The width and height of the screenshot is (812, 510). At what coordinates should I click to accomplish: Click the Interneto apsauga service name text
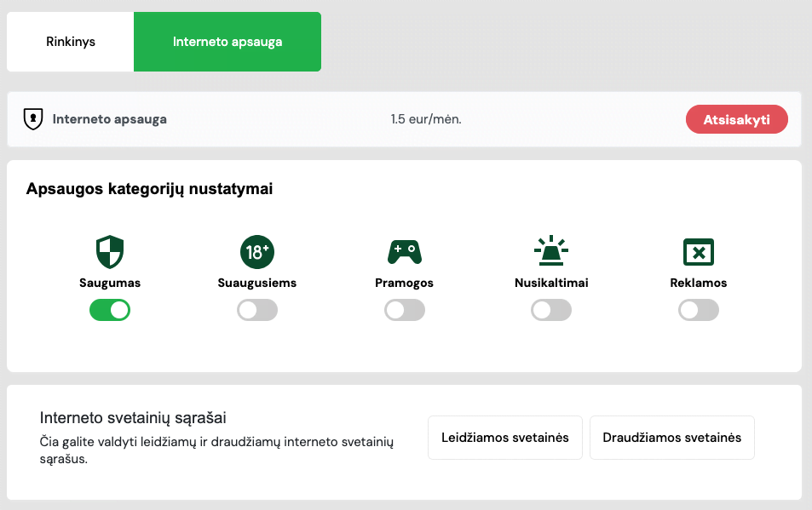click(x=109, y=119)
